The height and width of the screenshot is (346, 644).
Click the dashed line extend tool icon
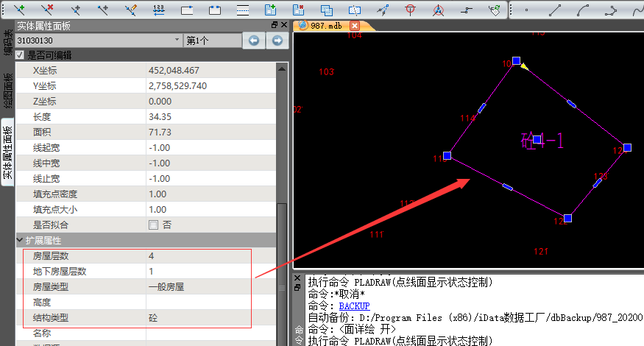click(x=383, y=10)
